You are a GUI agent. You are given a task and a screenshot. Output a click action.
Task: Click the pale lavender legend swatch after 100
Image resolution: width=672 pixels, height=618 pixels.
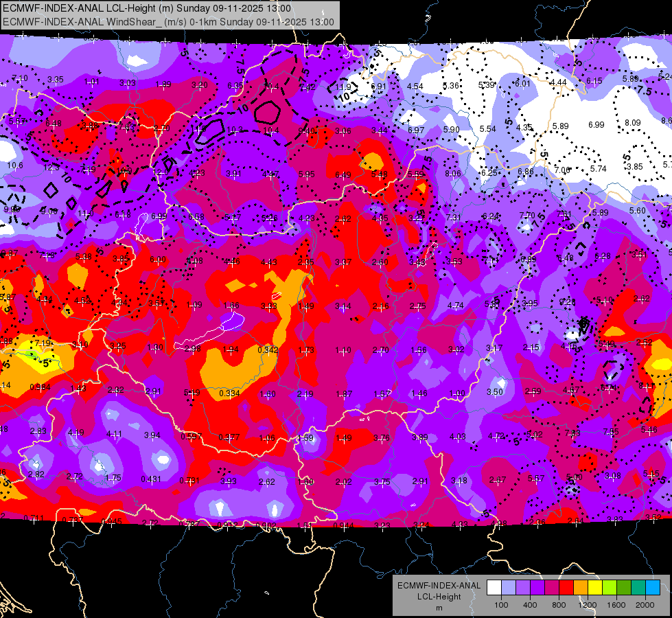pos(509,588)
